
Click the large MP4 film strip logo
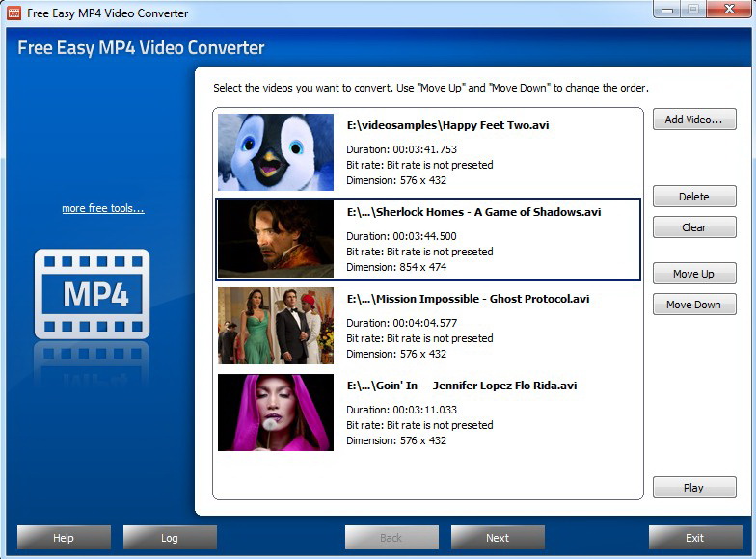93,294
